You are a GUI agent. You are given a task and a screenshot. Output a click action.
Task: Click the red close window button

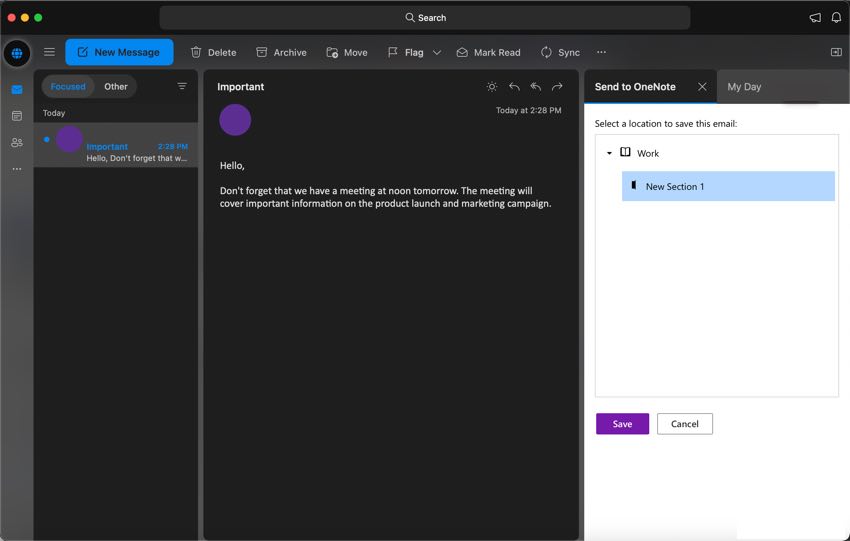11,17
